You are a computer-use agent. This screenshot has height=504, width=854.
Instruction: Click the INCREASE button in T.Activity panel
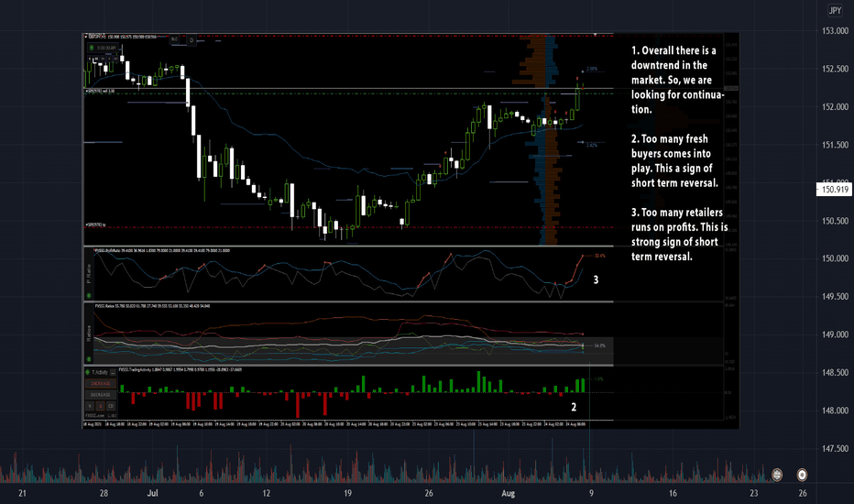click(101, 384)
